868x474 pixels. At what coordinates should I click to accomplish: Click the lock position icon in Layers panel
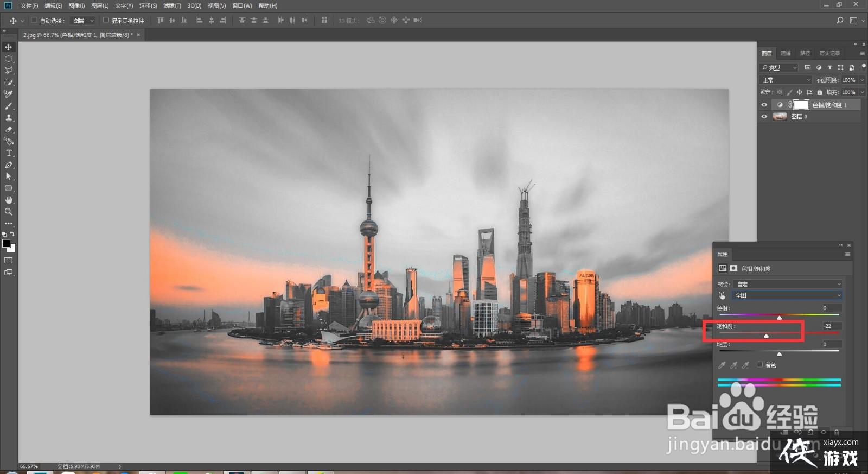pos(799,92)
